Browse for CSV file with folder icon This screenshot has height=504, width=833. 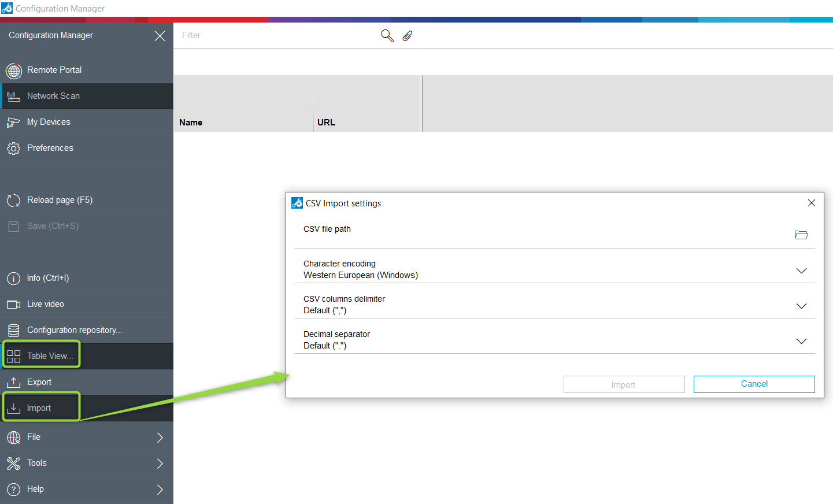(801, 235)
